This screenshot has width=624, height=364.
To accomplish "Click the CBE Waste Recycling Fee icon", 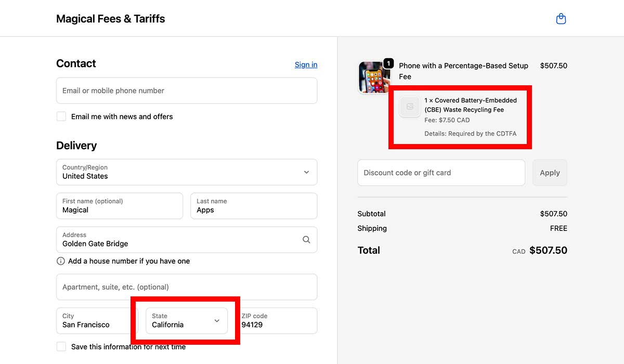I will coord(409,107).
